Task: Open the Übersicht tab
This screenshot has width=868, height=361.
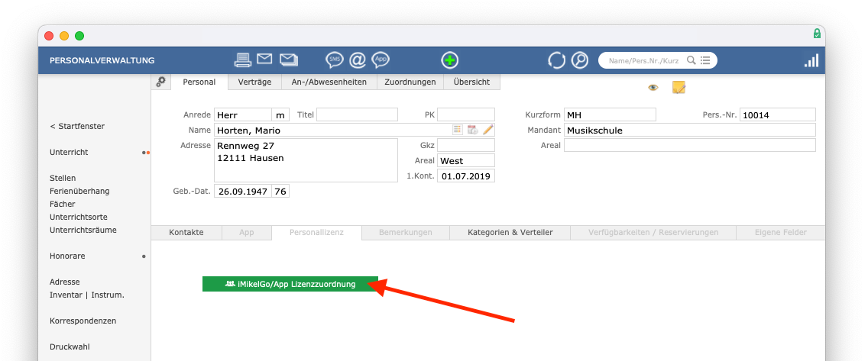Action: [471, 82]
